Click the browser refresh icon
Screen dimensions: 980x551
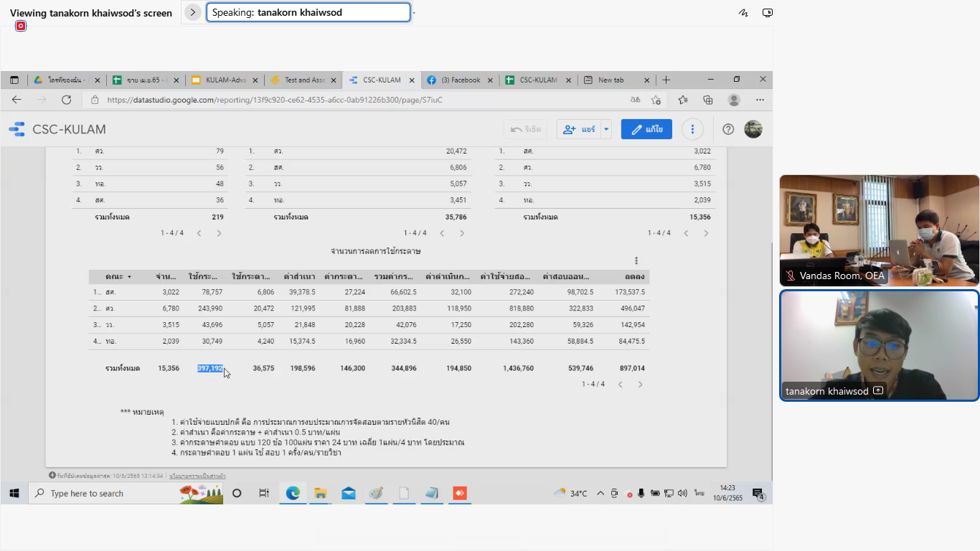(66, 100)
